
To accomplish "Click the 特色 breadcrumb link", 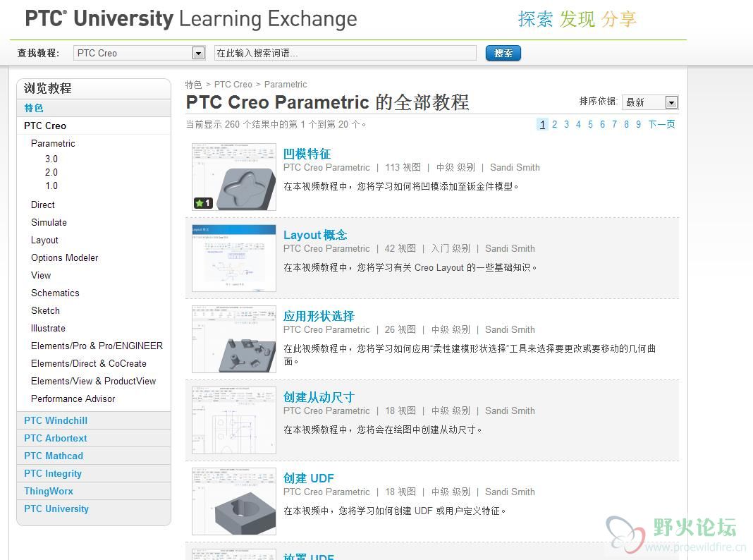I will click(193, 85).
